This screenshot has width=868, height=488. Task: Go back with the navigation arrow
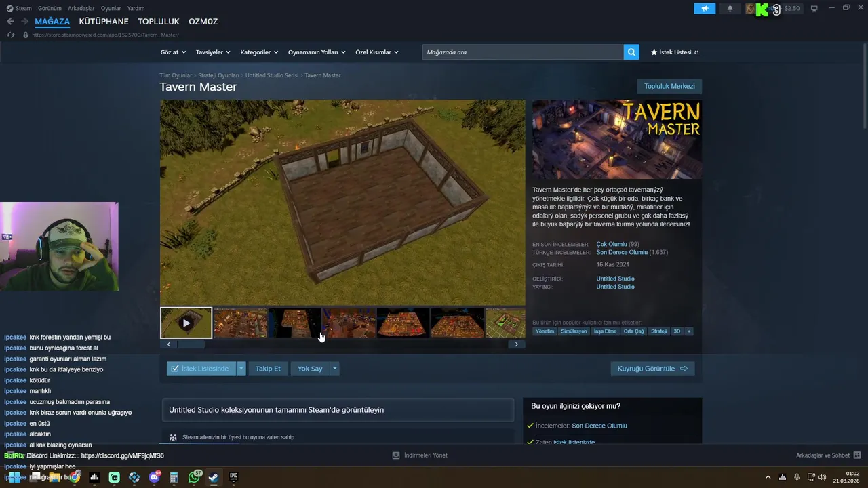tap(10, 22)
